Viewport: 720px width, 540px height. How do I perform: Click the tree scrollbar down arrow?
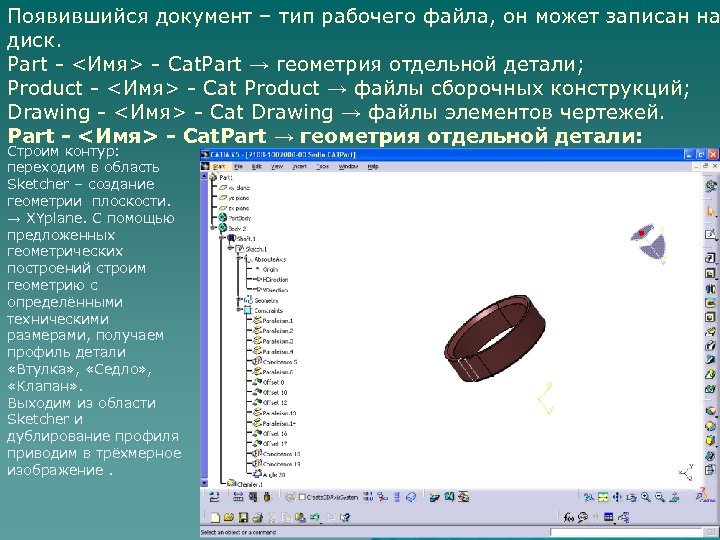tap(204, 483)
